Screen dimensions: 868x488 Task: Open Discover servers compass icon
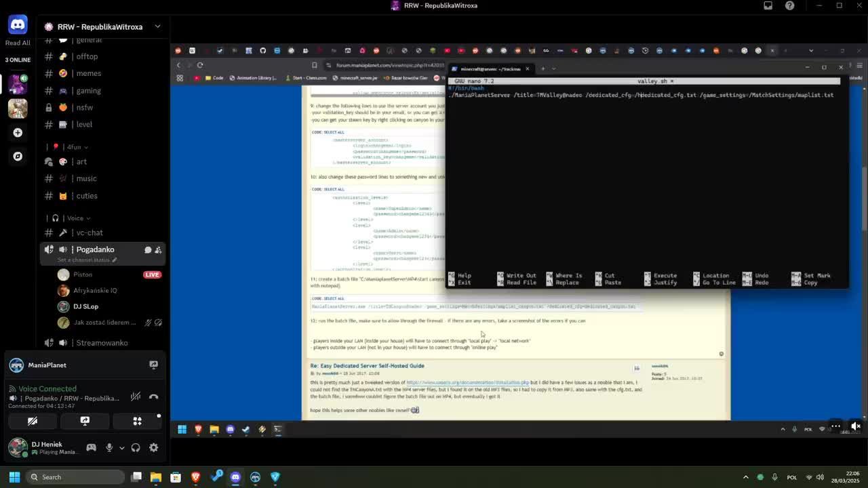point(18,156)
